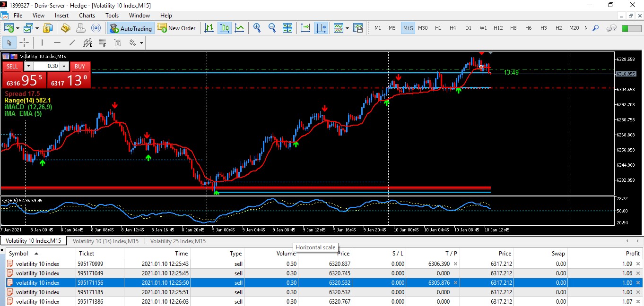Open the tile windows grid icon
Screen dimensions: 644x306
[x=287, y=28]
